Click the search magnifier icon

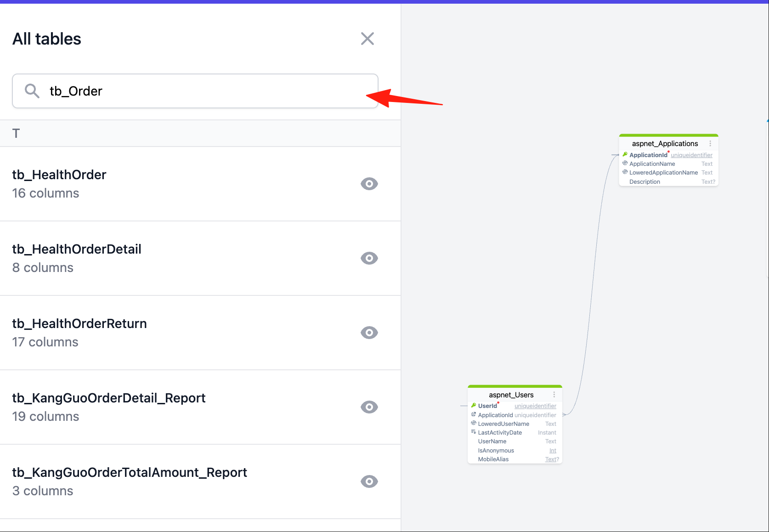point(32,91)
